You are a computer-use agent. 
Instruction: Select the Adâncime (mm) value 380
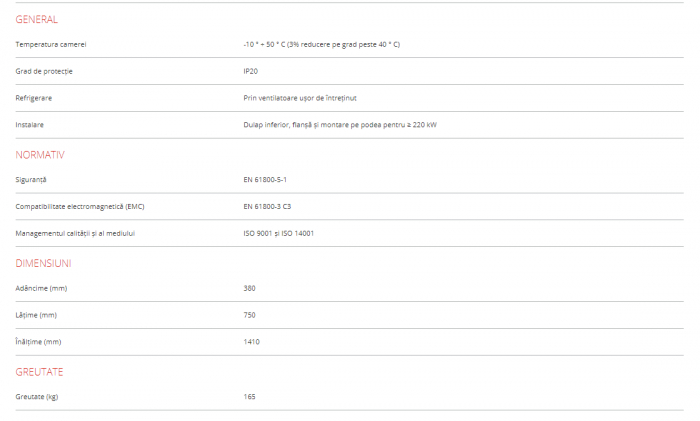pyautogui.click(x=249, y=288)
